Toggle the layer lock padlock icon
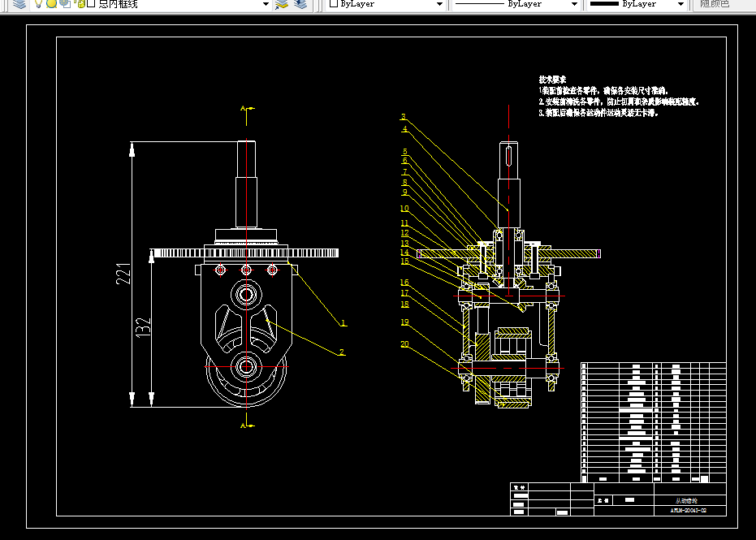Viewport: 756px width, 540px height. [80, 4]
